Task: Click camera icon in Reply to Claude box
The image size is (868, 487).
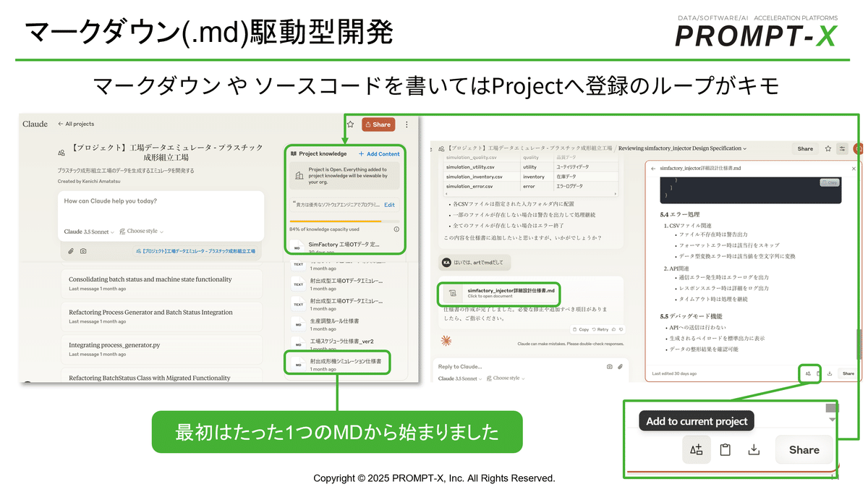Action: [610, 366]
